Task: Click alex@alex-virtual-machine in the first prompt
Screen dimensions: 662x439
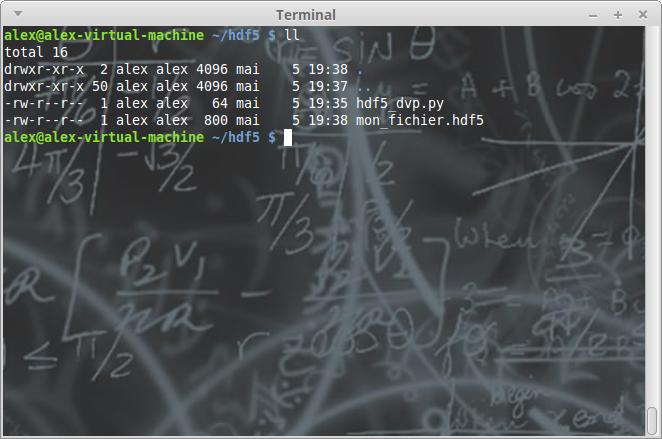Action: 103,35
